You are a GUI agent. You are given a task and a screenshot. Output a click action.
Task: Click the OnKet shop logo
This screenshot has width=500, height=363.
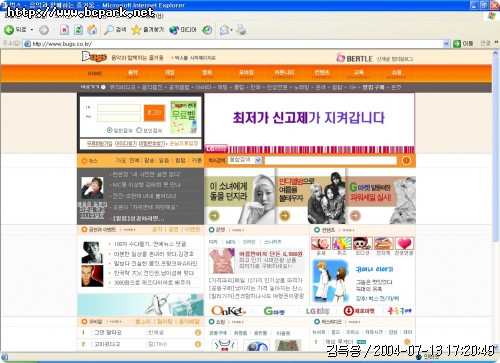pos(228,311)
